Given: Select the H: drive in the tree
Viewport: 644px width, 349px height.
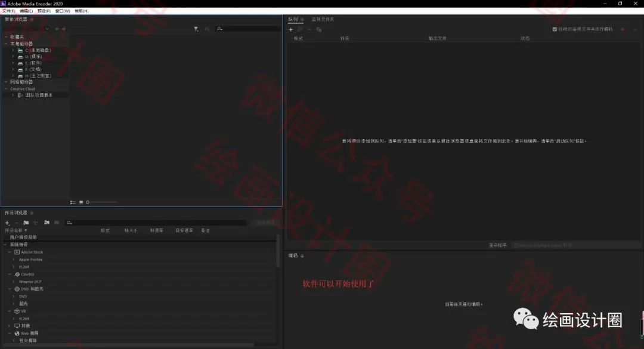Looking at the screenshot, I should click(38, 76).
